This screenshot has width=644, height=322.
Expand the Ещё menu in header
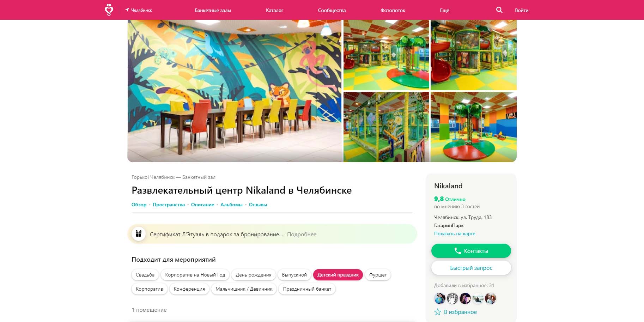444,10
